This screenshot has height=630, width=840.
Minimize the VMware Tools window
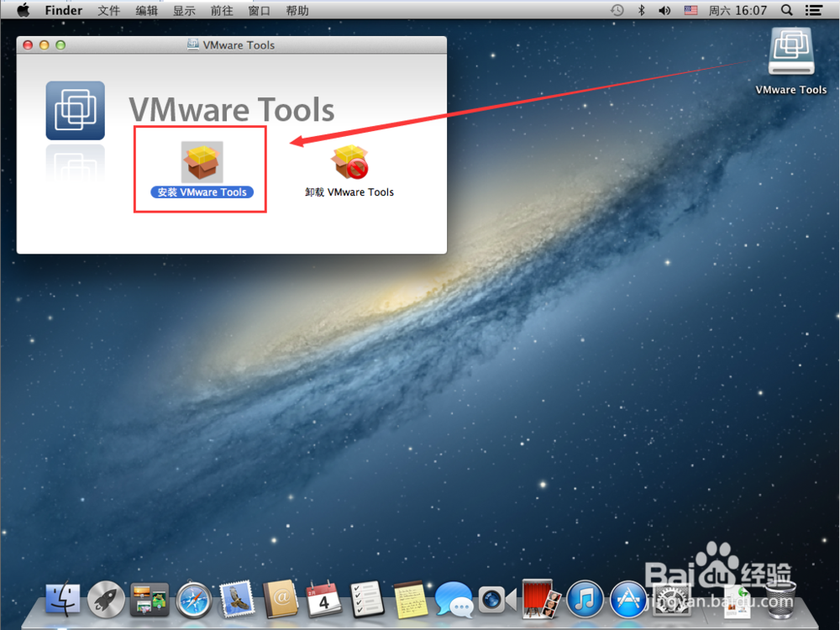point(45,45)
